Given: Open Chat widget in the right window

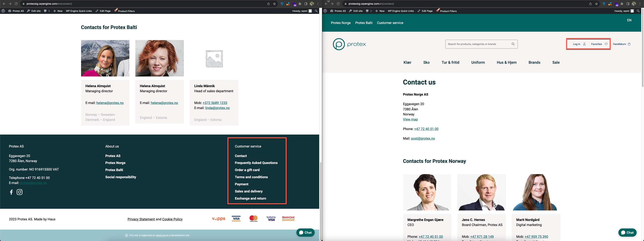Looking at the screenshot, I should pos(628,233).
